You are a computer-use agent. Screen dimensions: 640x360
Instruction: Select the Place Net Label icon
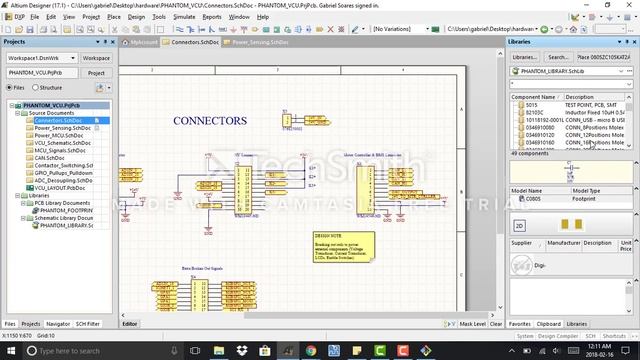tap(222, 29)
